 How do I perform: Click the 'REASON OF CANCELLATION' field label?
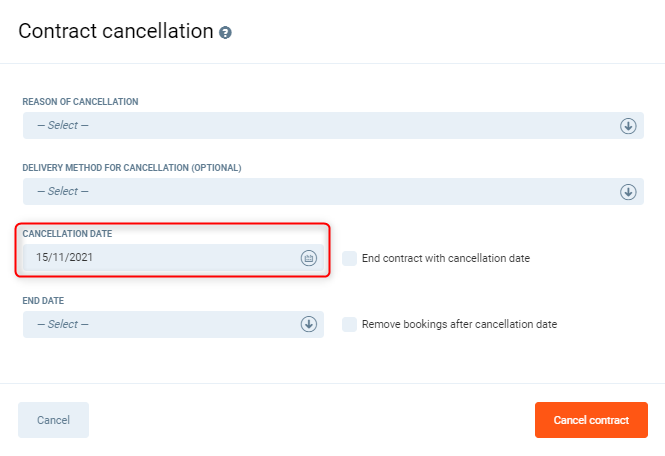click(x=80, y=102)
